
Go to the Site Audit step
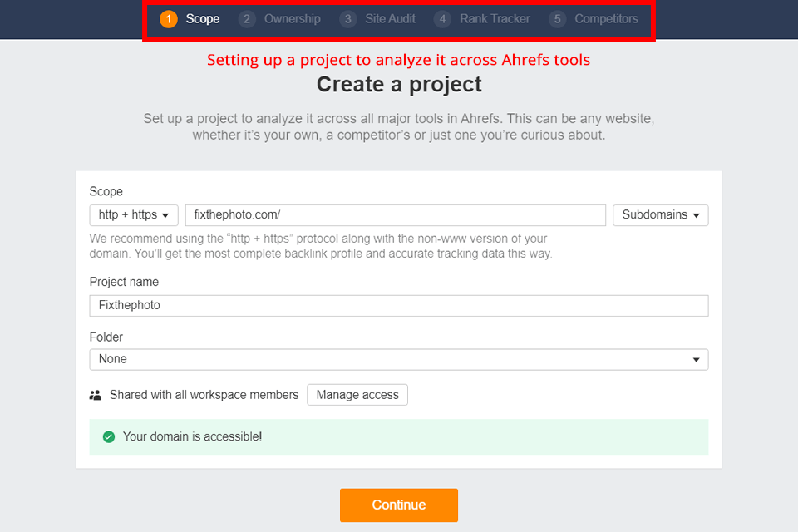(390, 19)
